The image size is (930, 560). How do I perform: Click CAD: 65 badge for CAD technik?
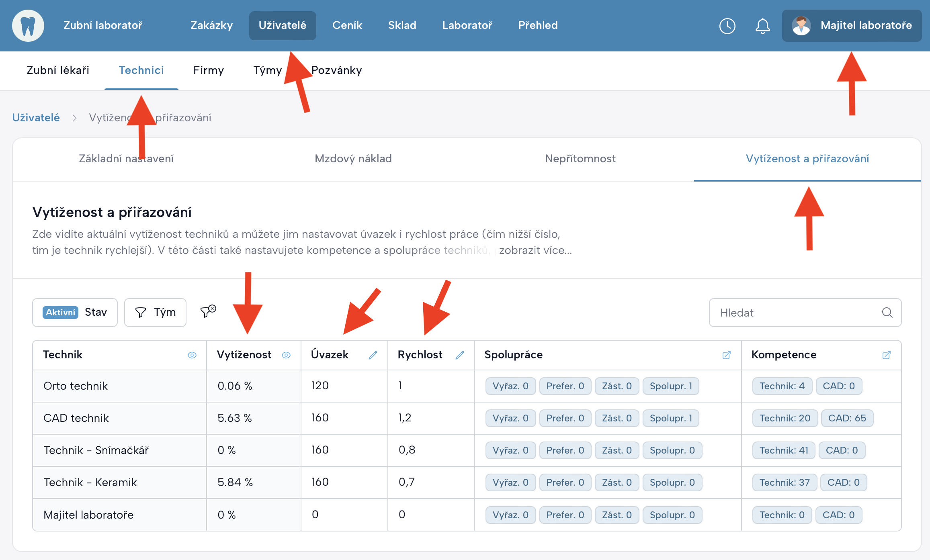[x=847, y=418]
